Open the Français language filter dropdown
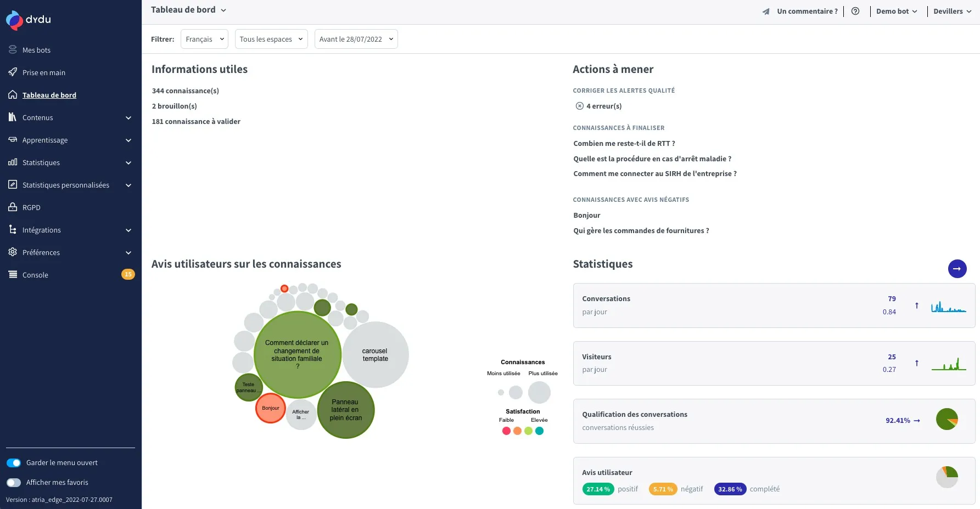The height and width of the screenshot is (509, 980). [204, 39]
